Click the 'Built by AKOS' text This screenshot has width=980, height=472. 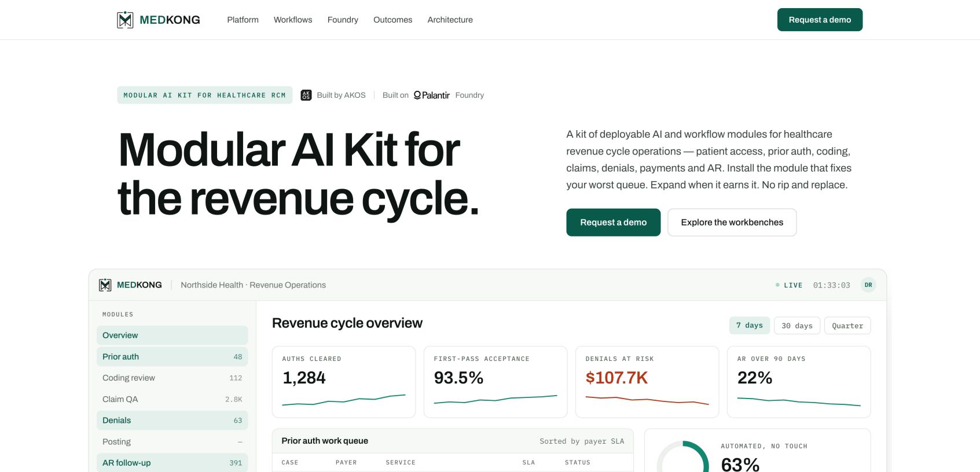pos(342,95)
